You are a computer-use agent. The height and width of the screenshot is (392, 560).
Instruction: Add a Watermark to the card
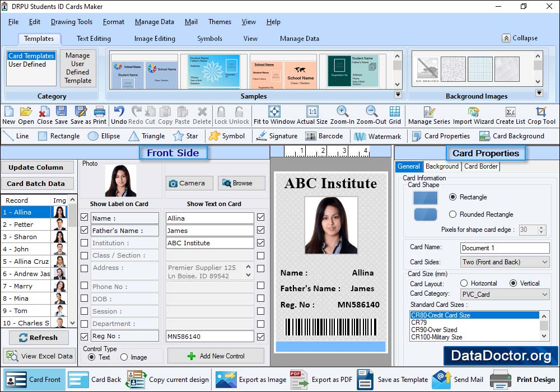click(377, 136)
